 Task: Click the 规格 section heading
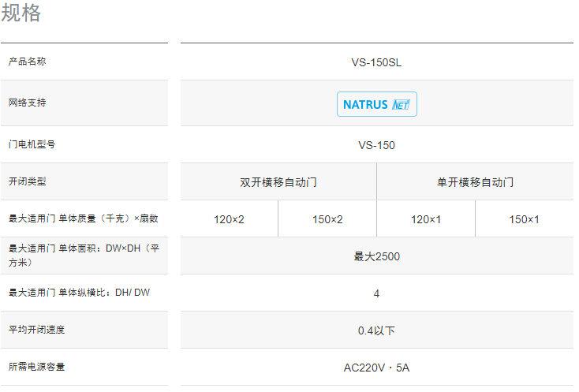click(21, 13)
